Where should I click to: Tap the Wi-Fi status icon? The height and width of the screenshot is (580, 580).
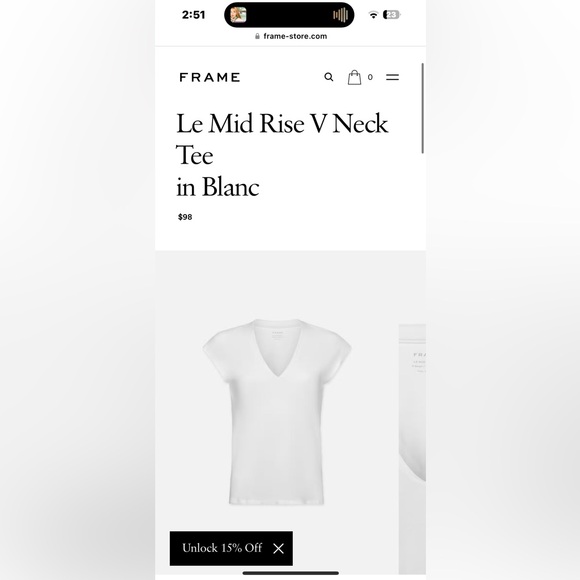(x=374, y=15)
